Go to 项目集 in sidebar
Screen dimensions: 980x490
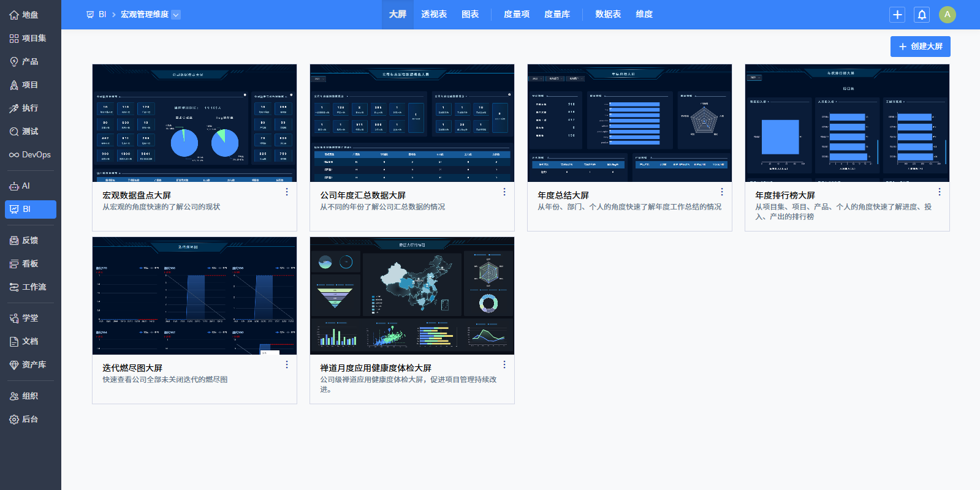point(31,38)
